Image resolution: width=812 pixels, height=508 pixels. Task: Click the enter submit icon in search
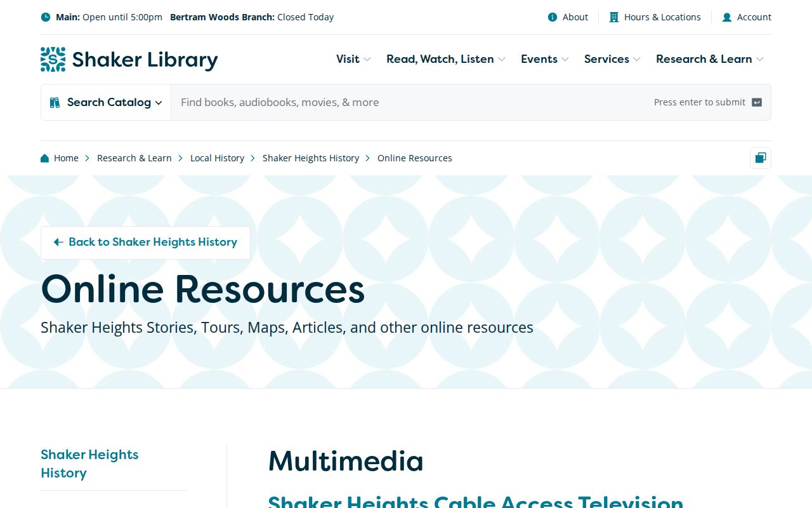coord(757,102)
